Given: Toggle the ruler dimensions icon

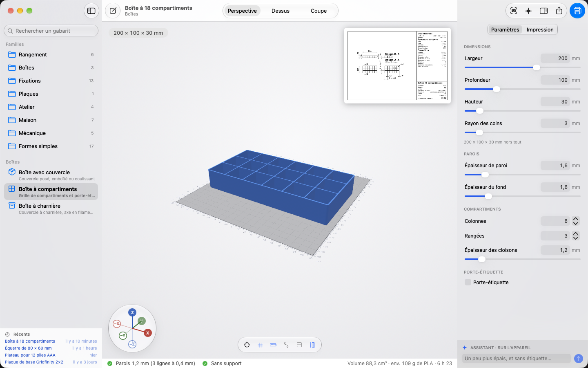Looking at the screenshot, I should 273,345.
